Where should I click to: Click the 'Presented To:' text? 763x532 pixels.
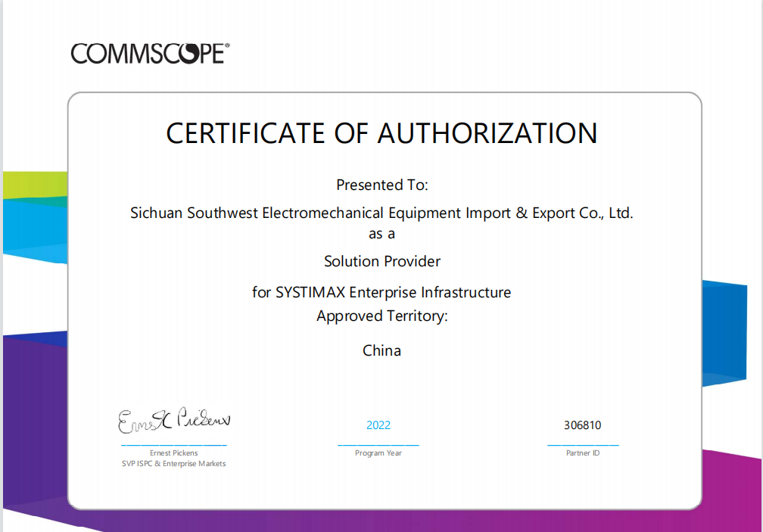coord(382,185)
